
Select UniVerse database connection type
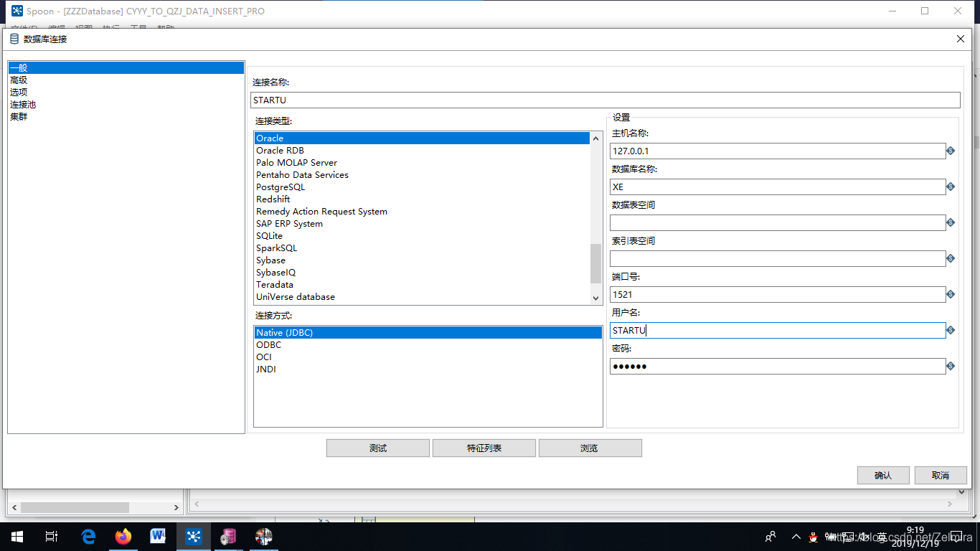pyautogui.click(x=422, y=297)
